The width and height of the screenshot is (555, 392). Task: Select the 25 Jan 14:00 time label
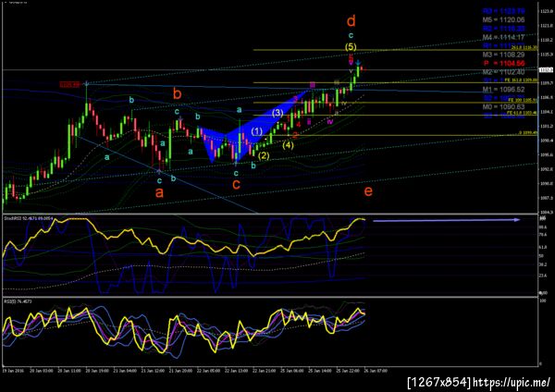pos(320,371)
